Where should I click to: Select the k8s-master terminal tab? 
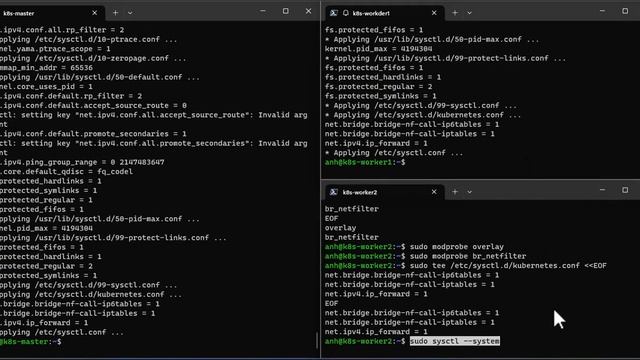(51, 13)
